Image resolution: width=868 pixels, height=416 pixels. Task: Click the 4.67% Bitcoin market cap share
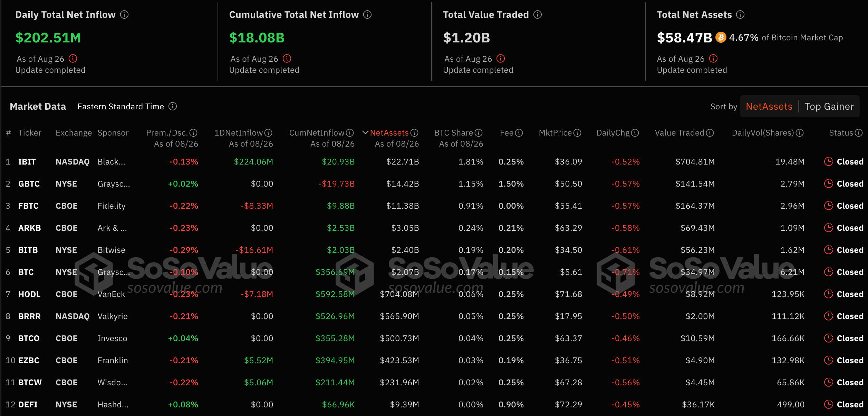coord(744,37)
